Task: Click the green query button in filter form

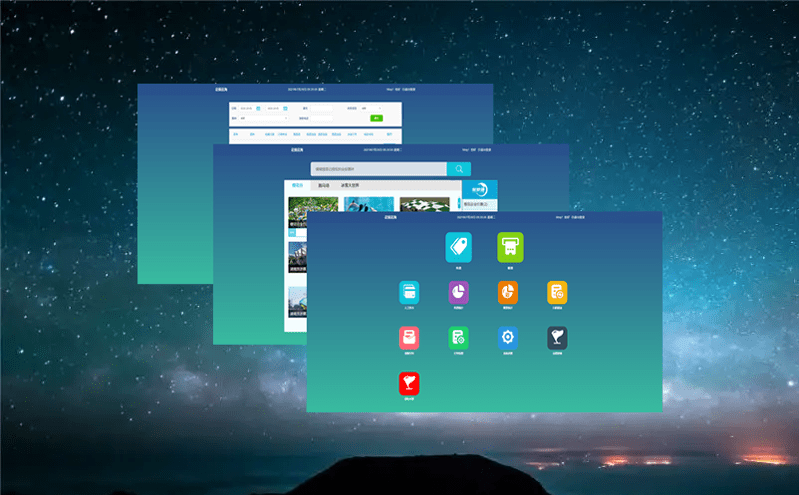Action: pyautogui.click(x=376, y=118)
